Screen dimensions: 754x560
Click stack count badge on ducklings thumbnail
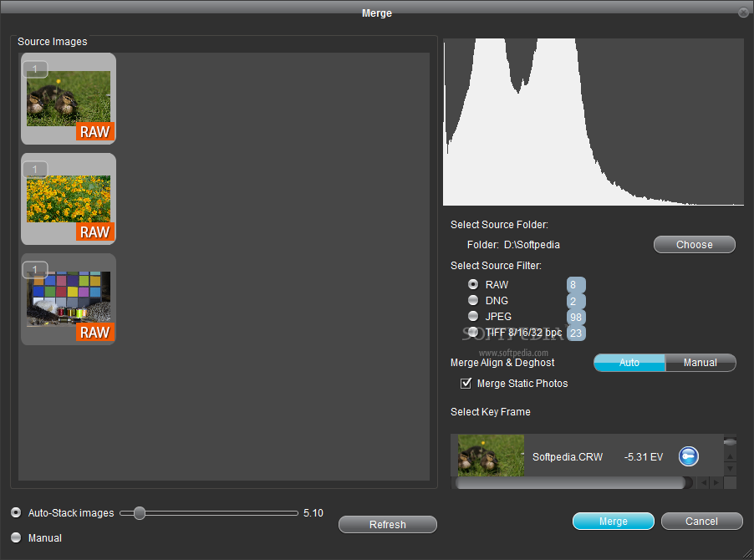click(x=35, y=69)
